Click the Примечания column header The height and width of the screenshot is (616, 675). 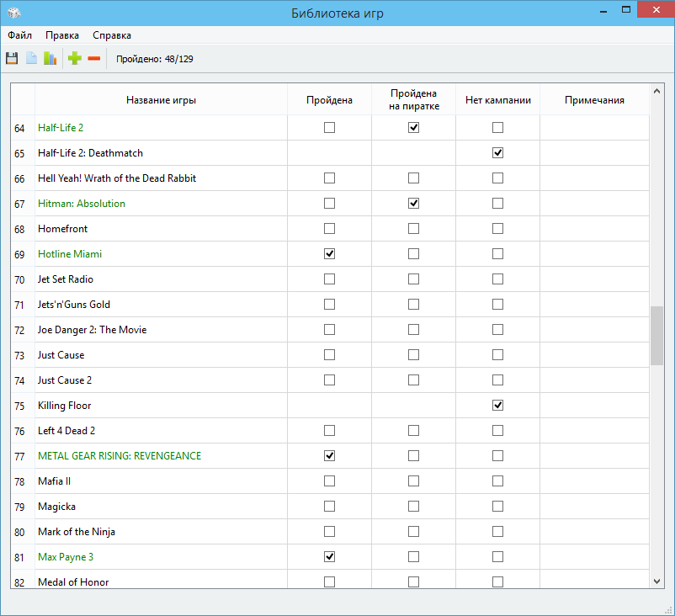(x=594, y=100)
